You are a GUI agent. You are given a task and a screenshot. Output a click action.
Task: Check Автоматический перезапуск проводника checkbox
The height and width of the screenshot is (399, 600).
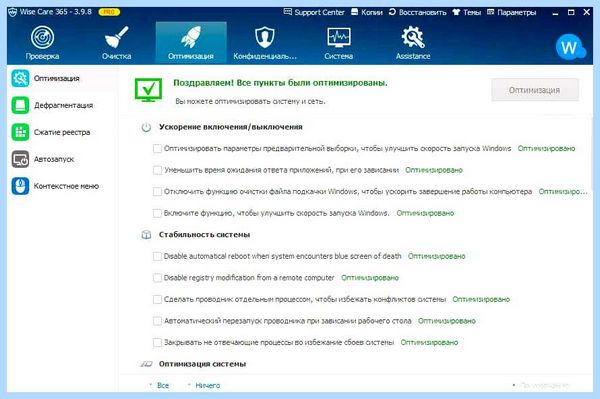click(x=157, y=321)
